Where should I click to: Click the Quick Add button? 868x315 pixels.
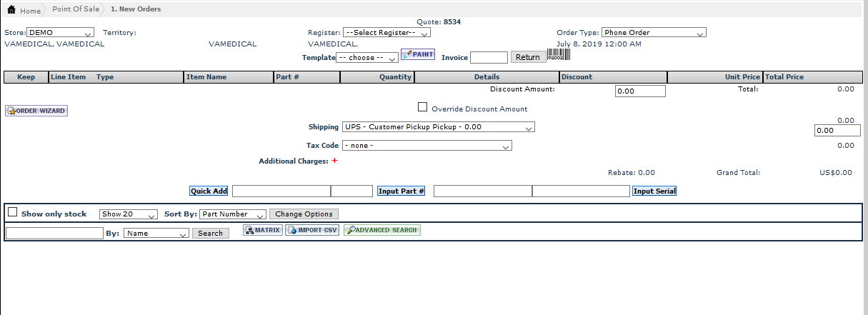pyautogui.click(x=209, y=191)
